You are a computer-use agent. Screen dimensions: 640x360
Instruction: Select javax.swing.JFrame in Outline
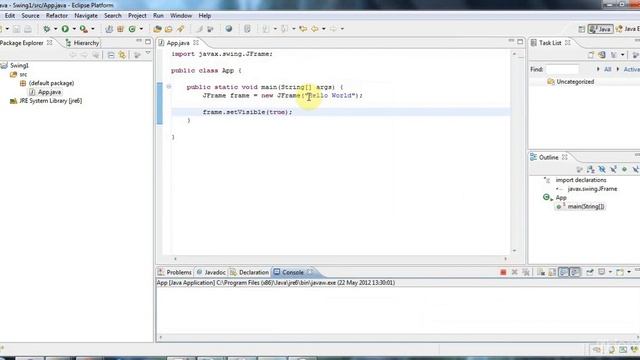[x=592, y=189]
